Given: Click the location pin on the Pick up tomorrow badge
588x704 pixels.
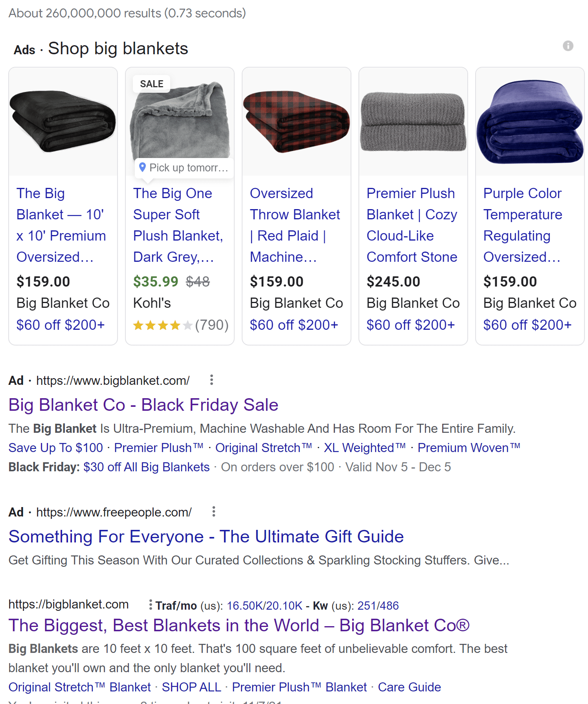Looking at the screenshot, I should point(142,167).
